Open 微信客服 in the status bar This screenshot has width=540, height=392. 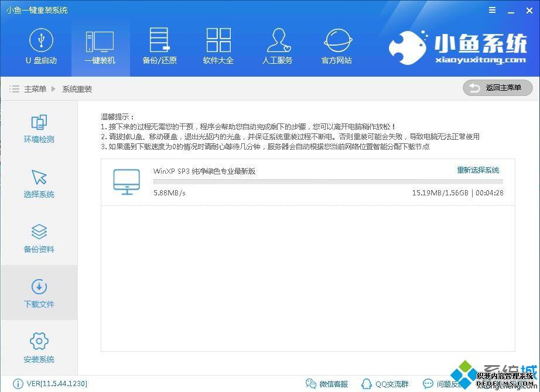click(327, 384)
